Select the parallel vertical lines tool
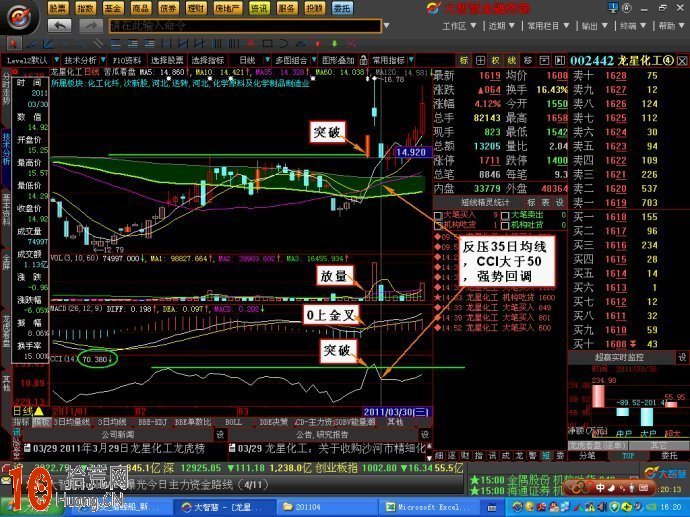 coord(217,44)
